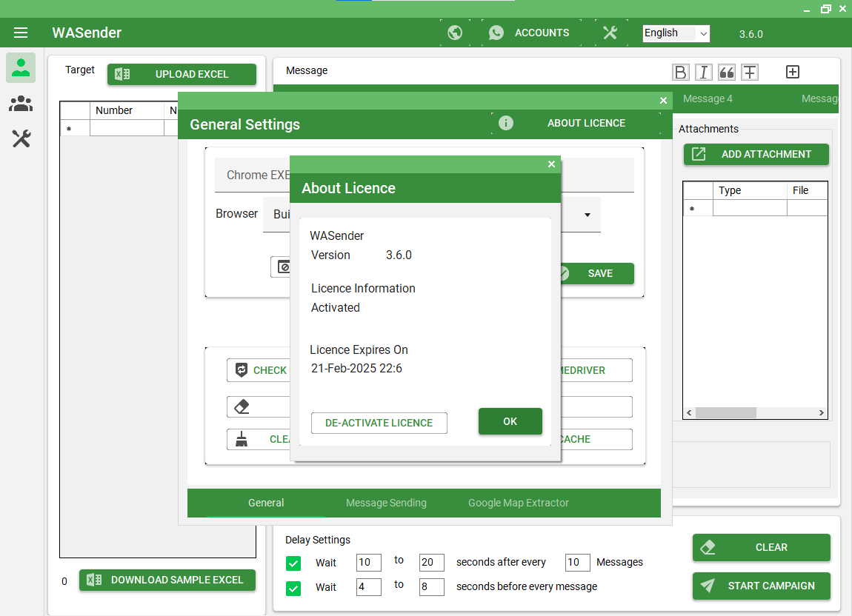Image resolution: width=852 pixels, height=616 pixels.
Task: Click the CHECK button shield icon
Action: pyautogui.click(x=242, y=370)
